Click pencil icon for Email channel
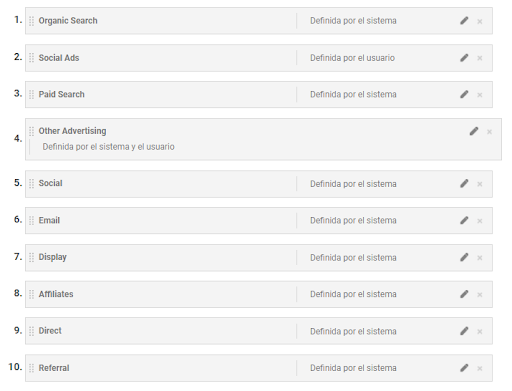The width and height of the screenshot is (512, 391). coord(464,220)
